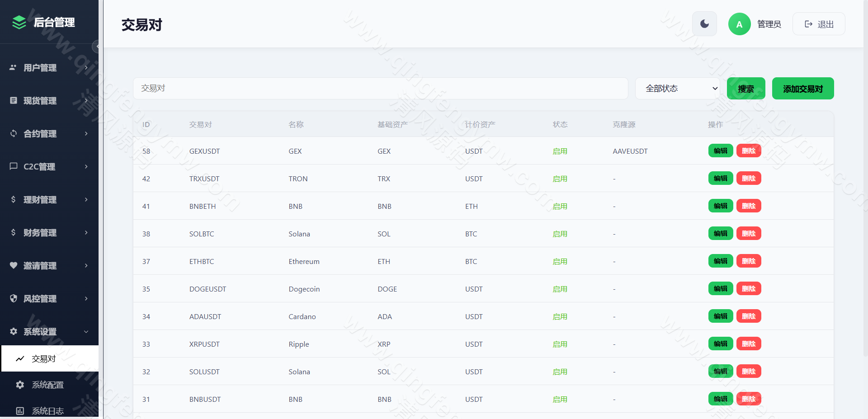Screen dimensions: 868x419
Task: Click the trend line icon beside 交易对
Action: (x=20, y=359)
